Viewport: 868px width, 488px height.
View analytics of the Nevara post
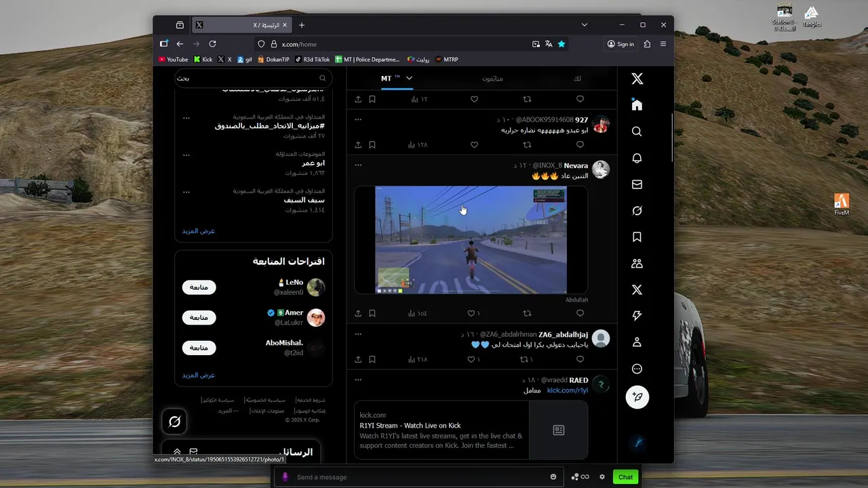click(x=418, y=313)
